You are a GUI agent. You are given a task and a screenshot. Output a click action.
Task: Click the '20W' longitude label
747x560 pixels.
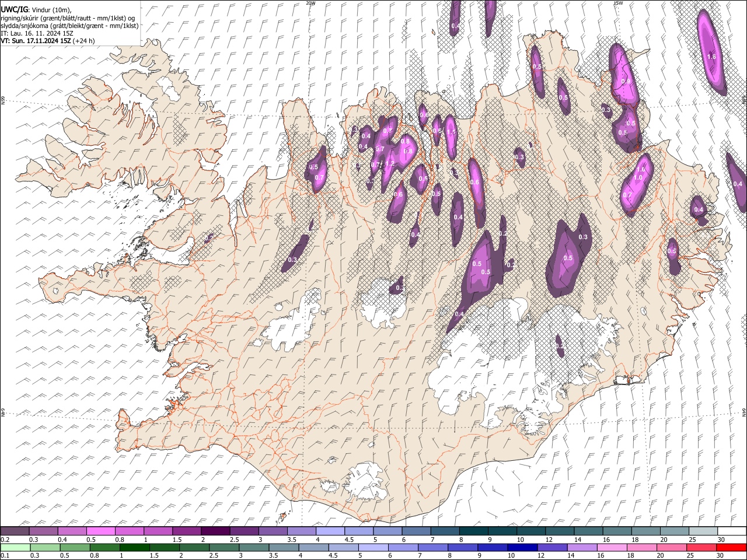[310, 3]
